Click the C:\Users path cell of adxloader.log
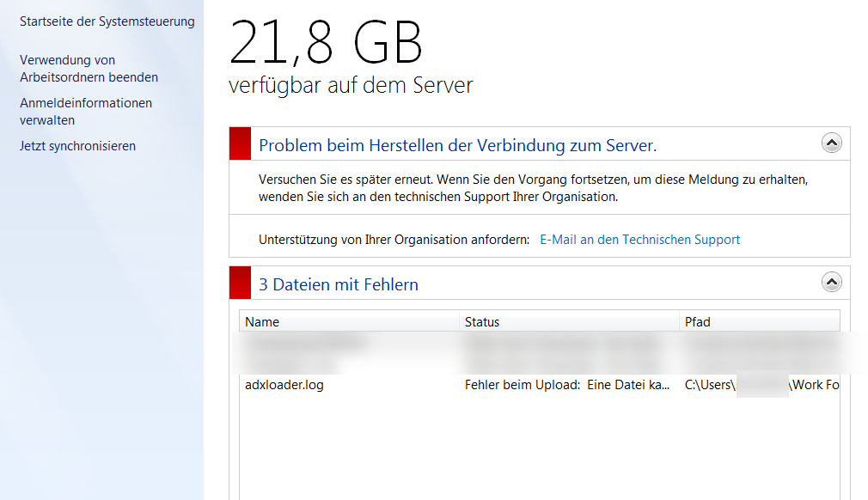Image resolution: width=868 pixels, height=500 pixels. (x=761, y=385)
